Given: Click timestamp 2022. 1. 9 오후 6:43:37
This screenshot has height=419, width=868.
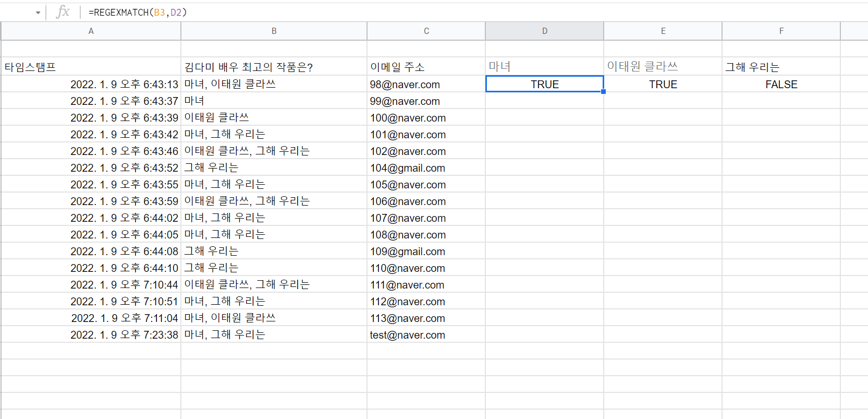Looking at the screenshot, I should pyautogui.click(x=91, y=101).
